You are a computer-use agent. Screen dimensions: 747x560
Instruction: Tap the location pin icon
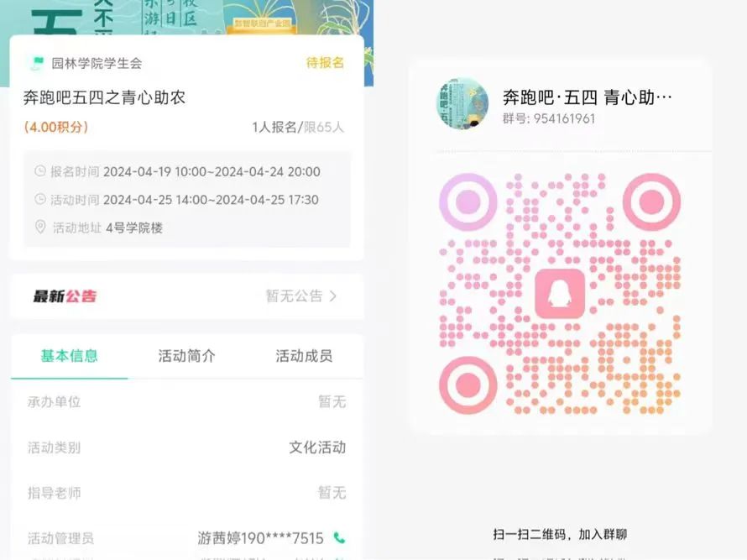tap(40, 227)
